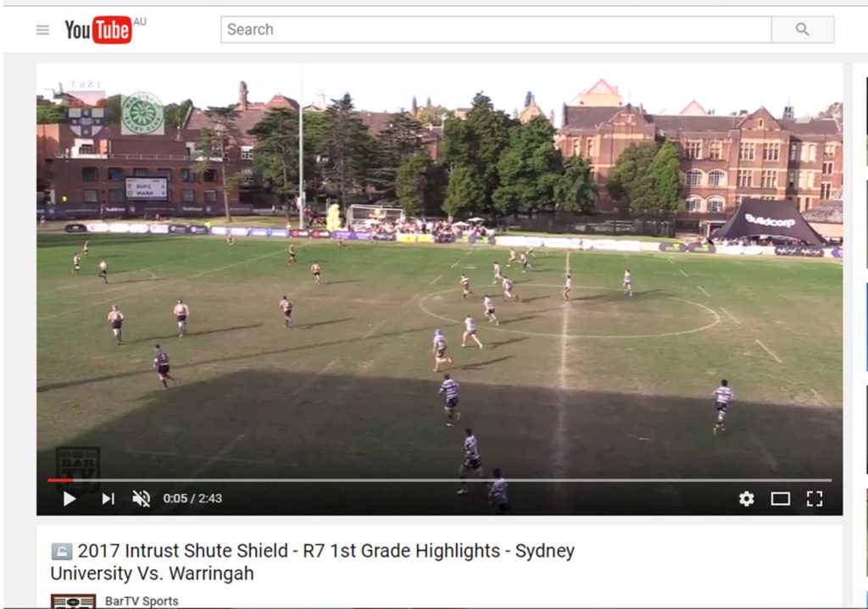
Task: Play the paused video
Action: point(70,498)
